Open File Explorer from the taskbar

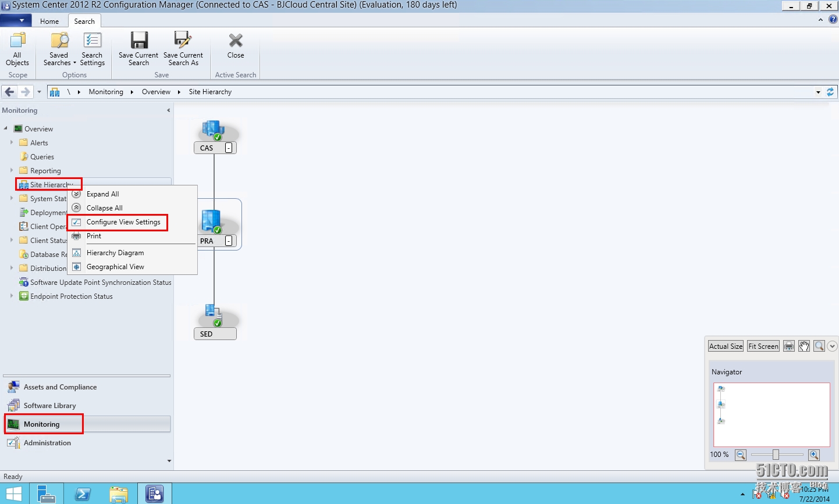click(x=119, y=494)
